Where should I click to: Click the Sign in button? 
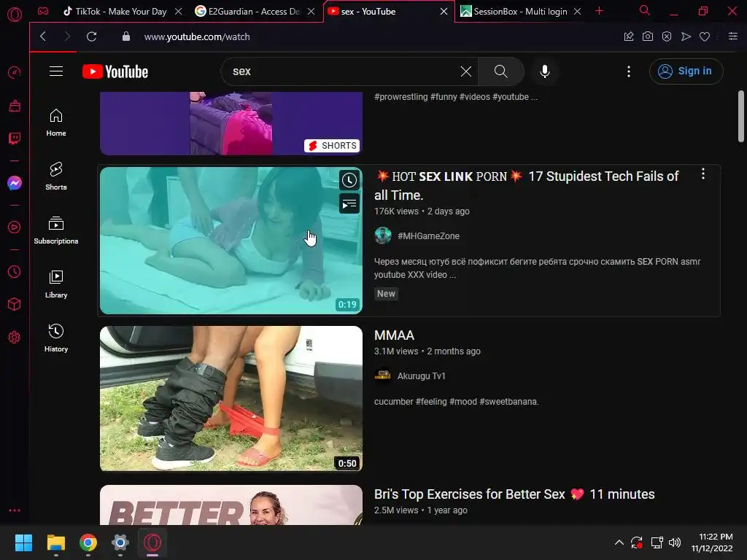tap(686, 71)
